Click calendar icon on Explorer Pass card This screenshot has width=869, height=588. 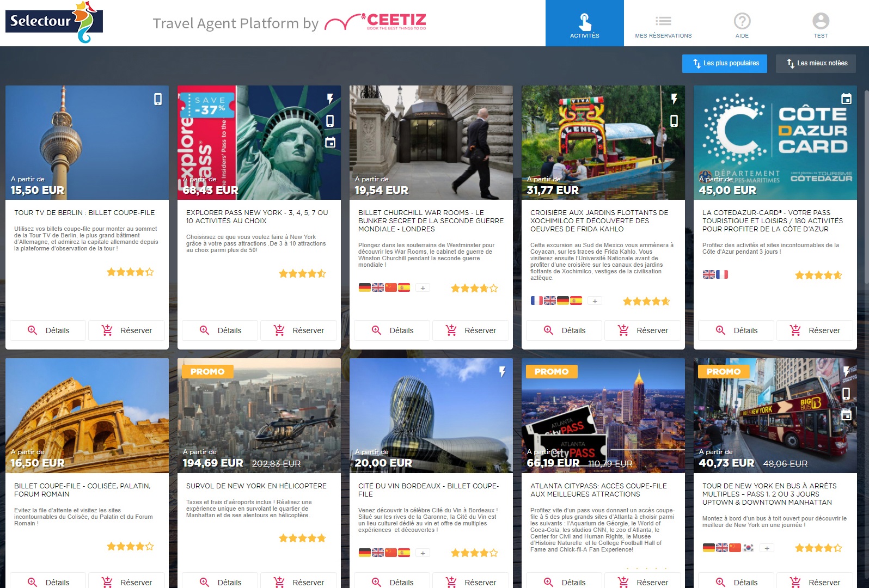point(330,142)
